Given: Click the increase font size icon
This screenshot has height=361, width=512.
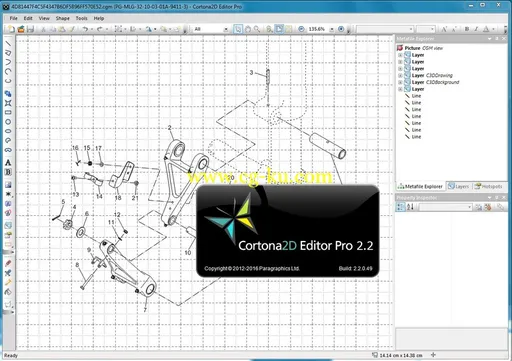Looking at the screenshot, I should [444, 29].
